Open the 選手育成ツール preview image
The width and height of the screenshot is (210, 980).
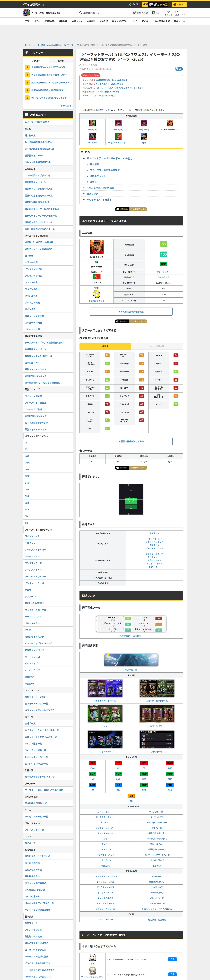[131, 624]
